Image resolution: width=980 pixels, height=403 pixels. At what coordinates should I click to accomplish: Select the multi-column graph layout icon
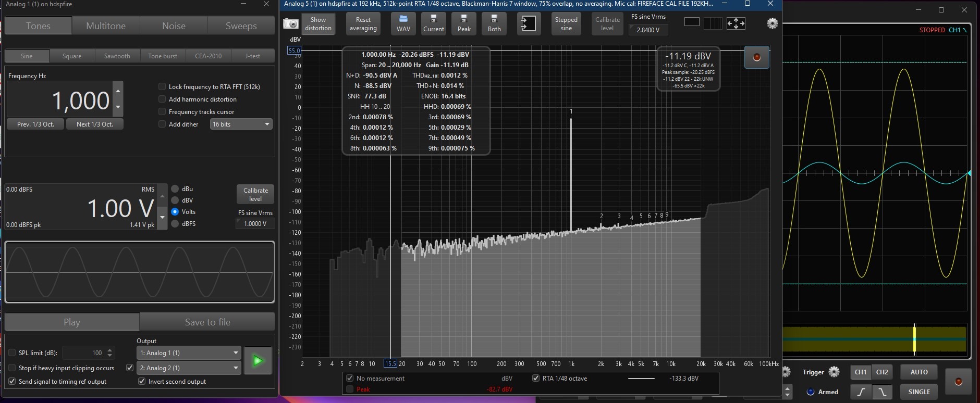(714, 23)
